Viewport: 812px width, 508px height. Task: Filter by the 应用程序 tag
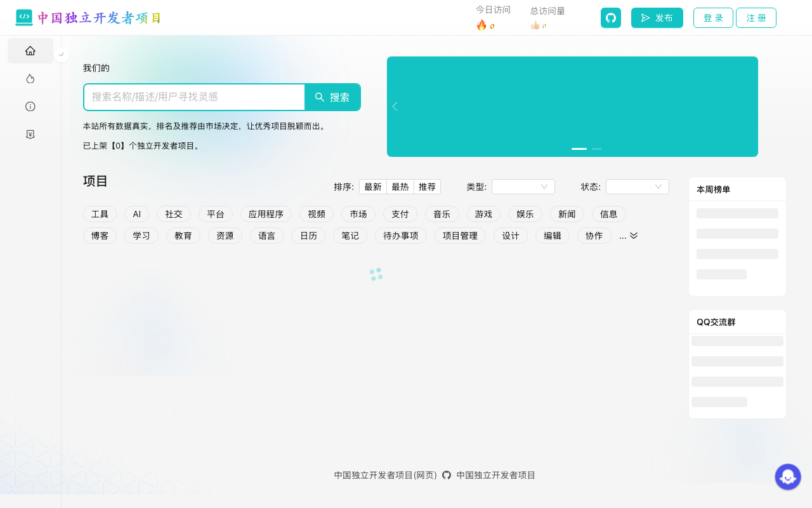[266, 214]
